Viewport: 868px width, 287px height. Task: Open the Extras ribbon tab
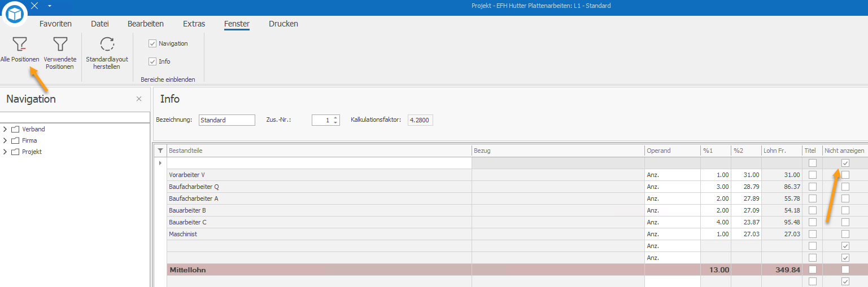pos(194,24)
